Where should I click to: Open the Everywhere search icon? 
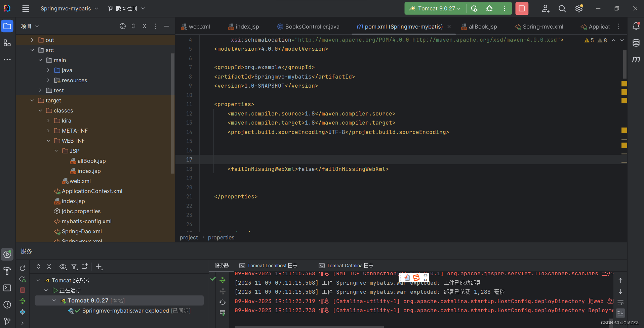pos(562,8)
